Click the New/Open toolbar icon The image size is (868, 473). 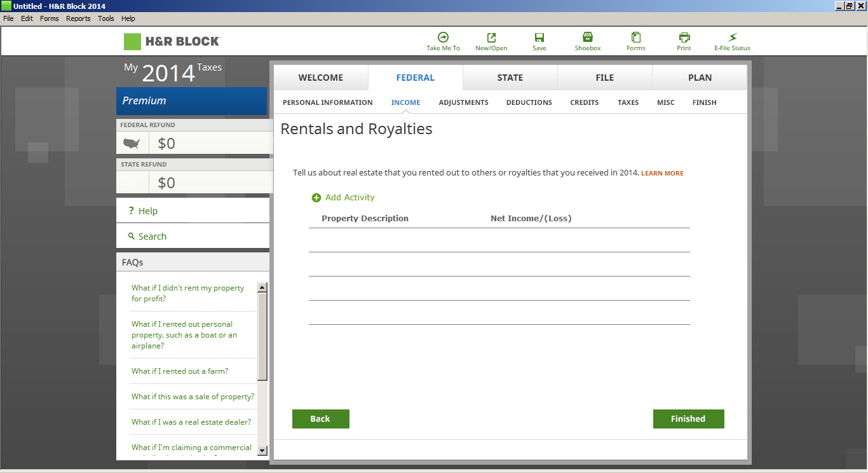click(491, 38)
